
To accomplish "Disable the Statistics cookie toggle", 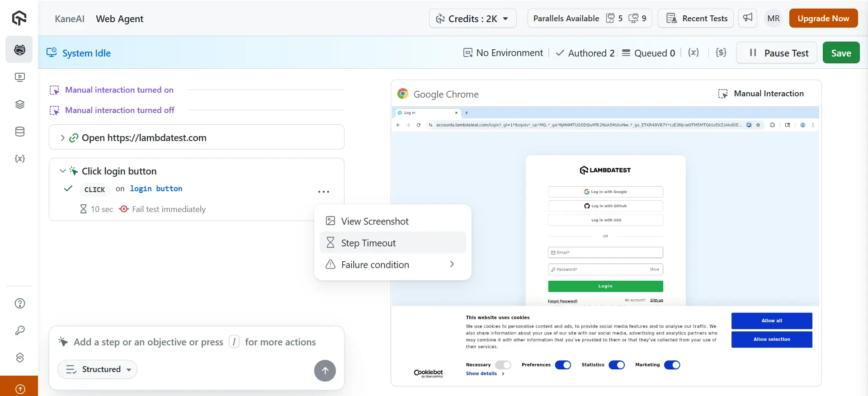I will [x=617, y=365].
